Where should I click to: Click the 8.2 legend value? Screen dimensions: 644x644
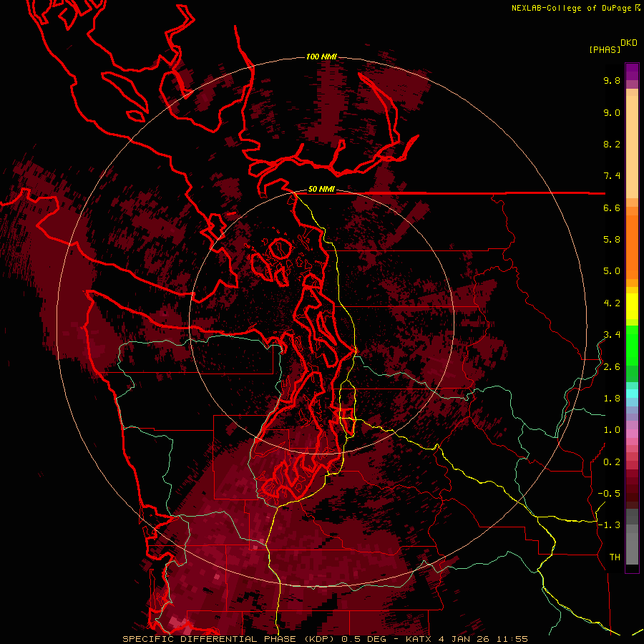[x=612, y=144]
